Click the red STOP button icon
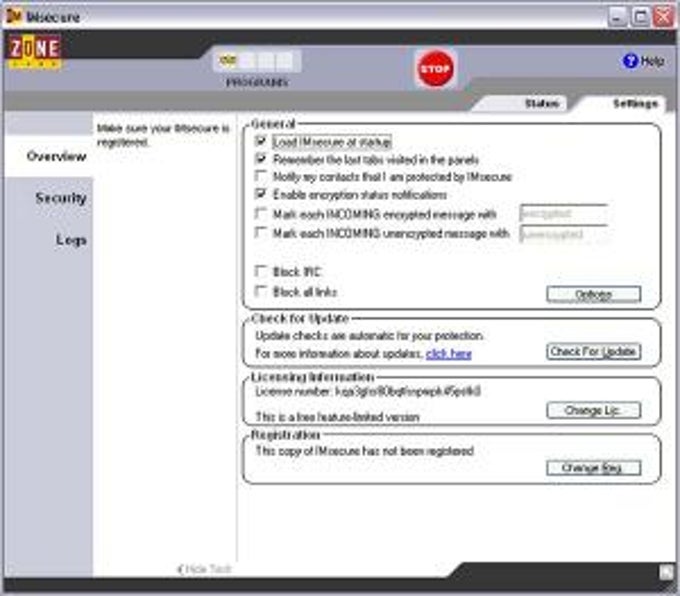The height and width of the screenshot is (596, 680). coord(435,69)
